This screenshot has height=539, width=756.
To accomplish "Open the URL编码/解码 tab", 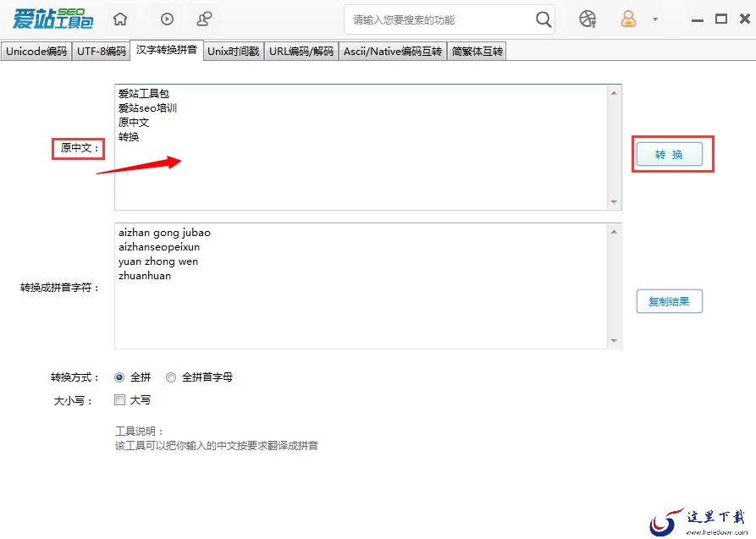I will (x=301, y=51).
